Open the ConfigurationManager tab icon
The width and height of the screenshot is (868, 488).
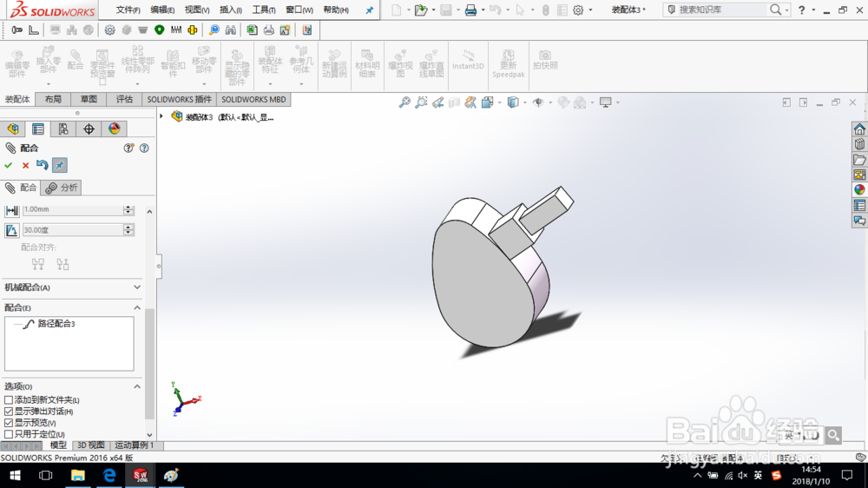pos(63,129)
